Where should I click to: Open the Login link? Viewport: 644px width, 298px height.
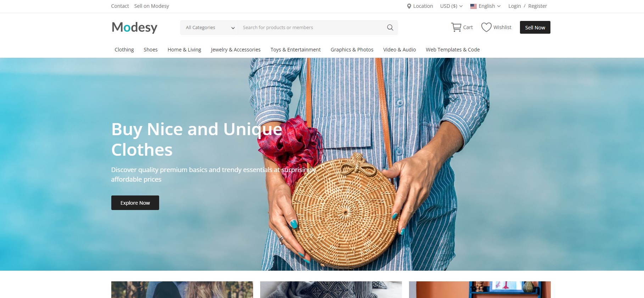pos(514,6)
